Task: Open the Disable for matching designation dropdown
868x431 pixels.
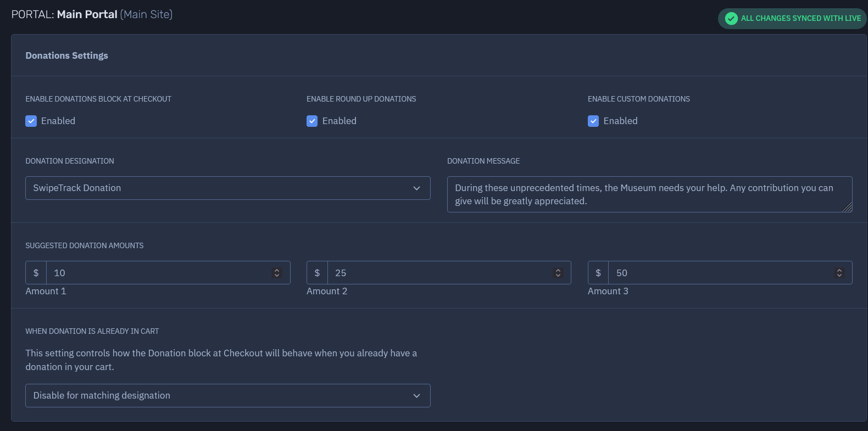Action: 228,395
